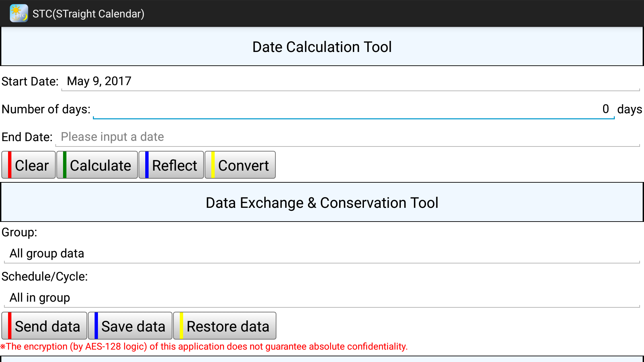Expand the 'All in group' dropdown
Screen dimensions: 644x362
(322, 298)
